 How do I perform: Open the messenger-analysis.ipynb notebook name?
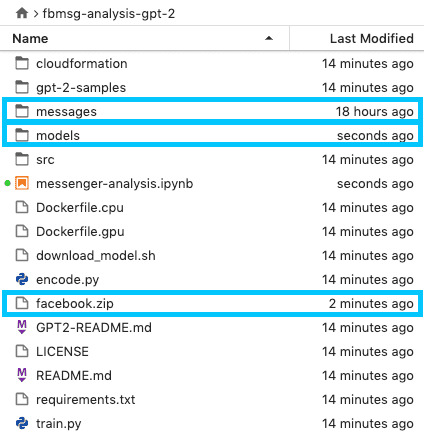[115, 184]
